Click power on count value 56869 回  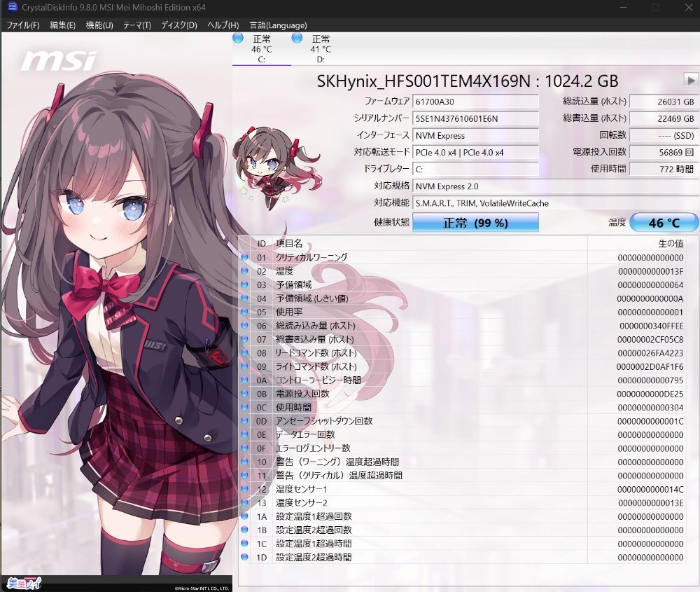(x=664, y=152)
